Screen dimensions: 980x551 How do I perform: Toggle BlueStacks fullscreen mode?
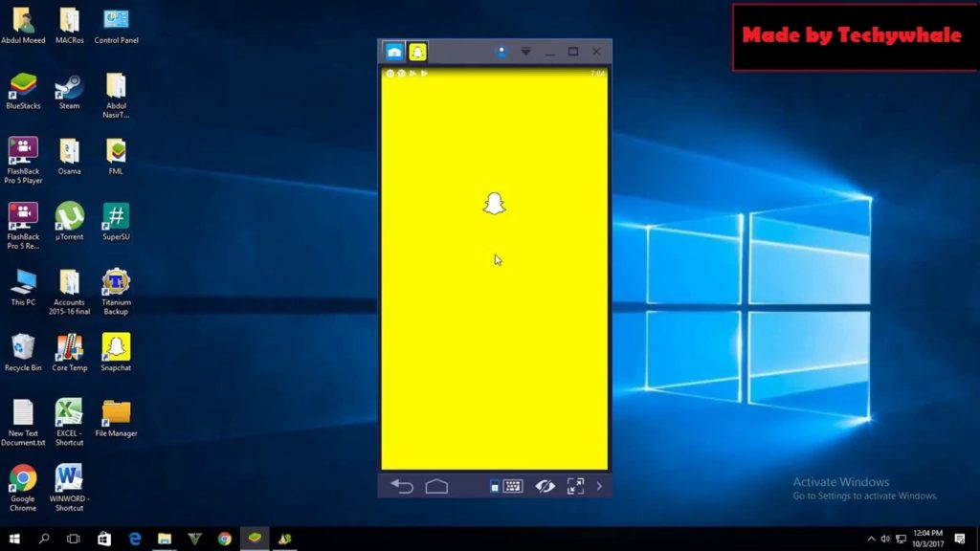(x=575, y=486)
